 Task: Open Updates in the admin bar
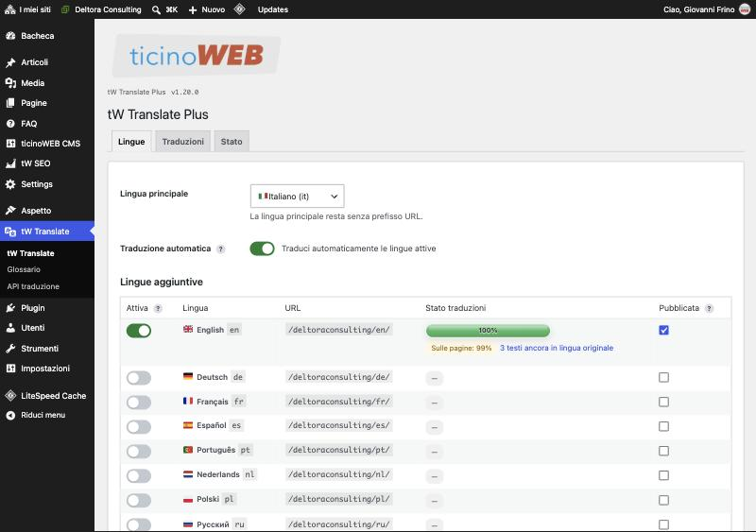[273, 9]
